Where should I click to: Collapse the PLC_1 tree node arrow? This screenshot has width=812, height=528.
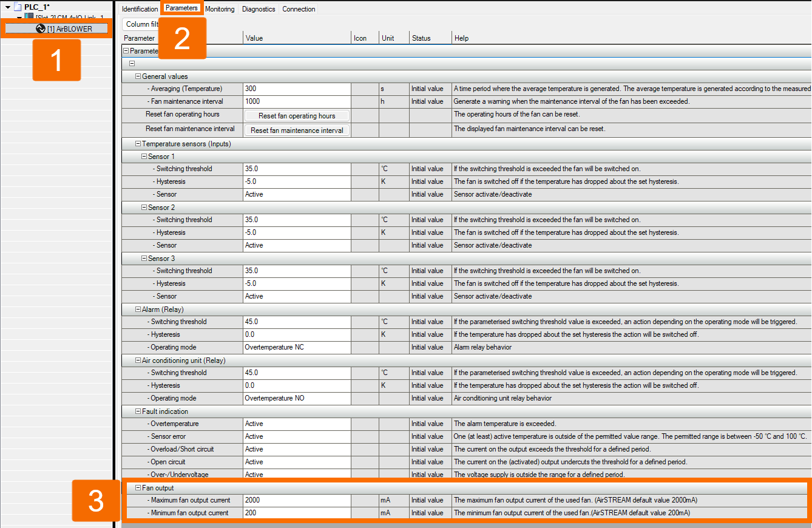7,7
